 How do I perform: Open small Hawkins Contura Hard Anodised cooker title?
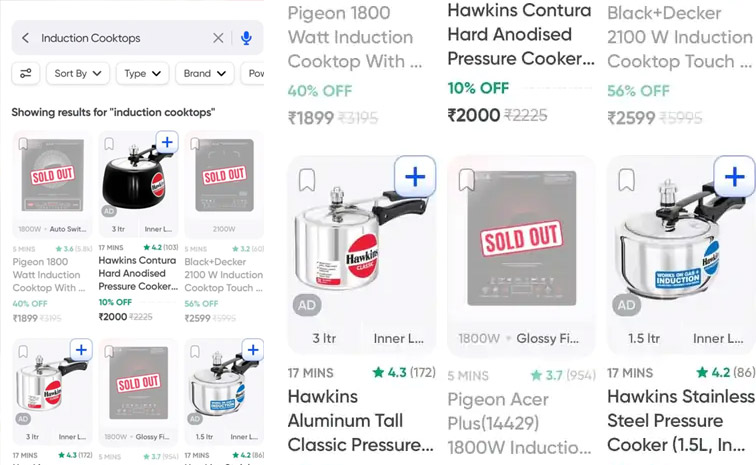138,273
